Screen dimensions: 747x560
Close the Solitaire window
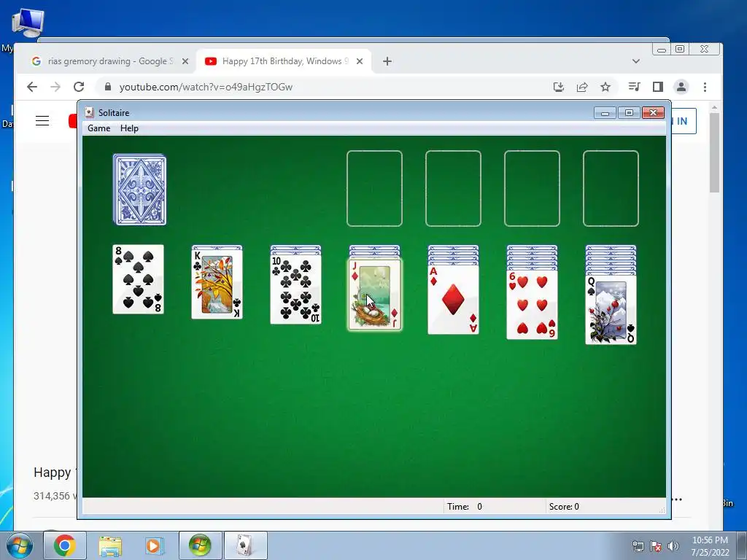(x=653, y=113)
